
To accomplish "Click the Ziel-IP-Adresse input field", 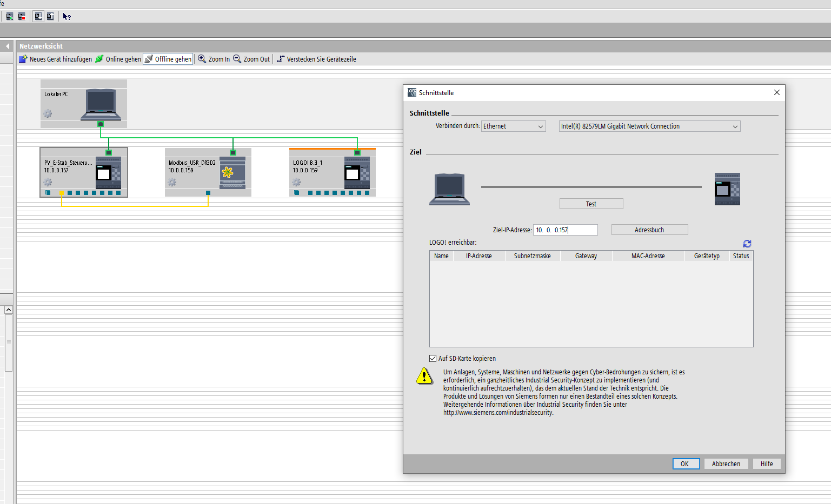I will coord(565,230).
